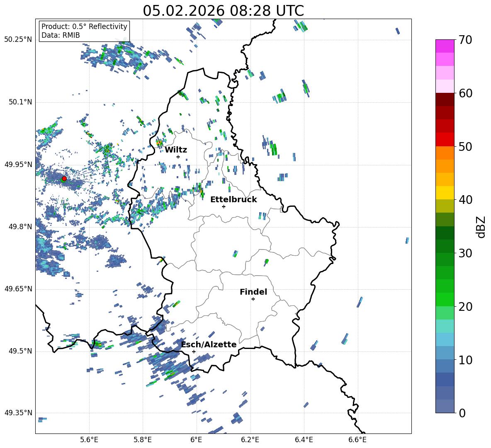Click the cross marker below Wiltz label
Image resolution: width=491 pixels, height=448 pixels.
click(178, 157)
